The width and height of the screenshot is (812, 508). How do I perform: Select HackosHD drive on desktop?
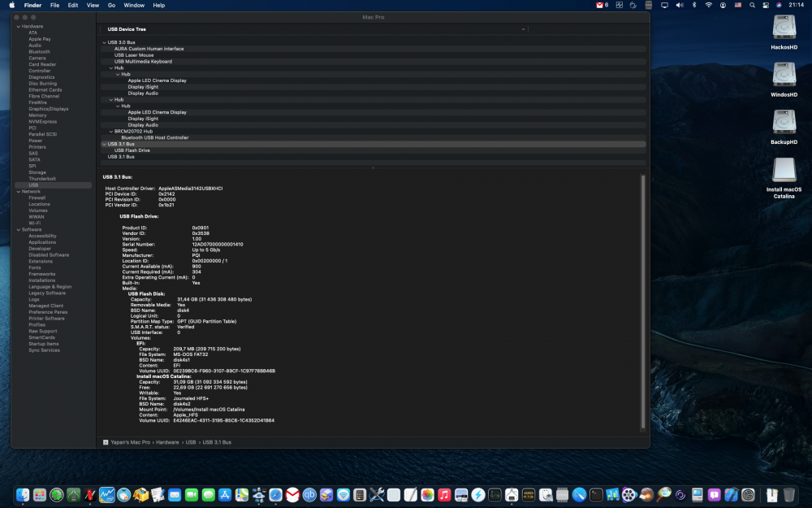(x=784, y=33)
